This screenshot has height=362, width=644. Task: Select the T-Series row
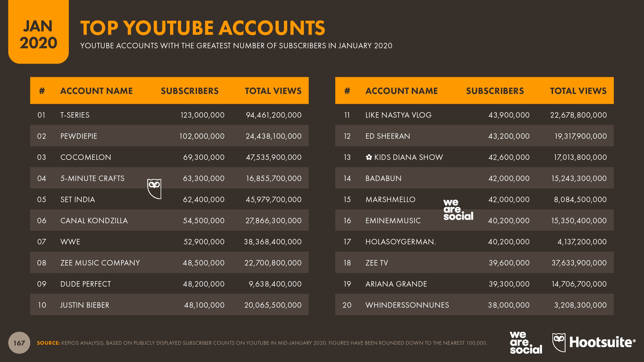(169, 115)
